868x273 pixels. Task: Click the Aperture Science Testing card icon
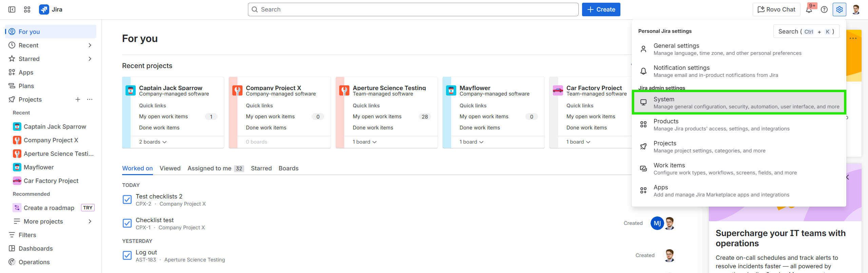(344, 90)
